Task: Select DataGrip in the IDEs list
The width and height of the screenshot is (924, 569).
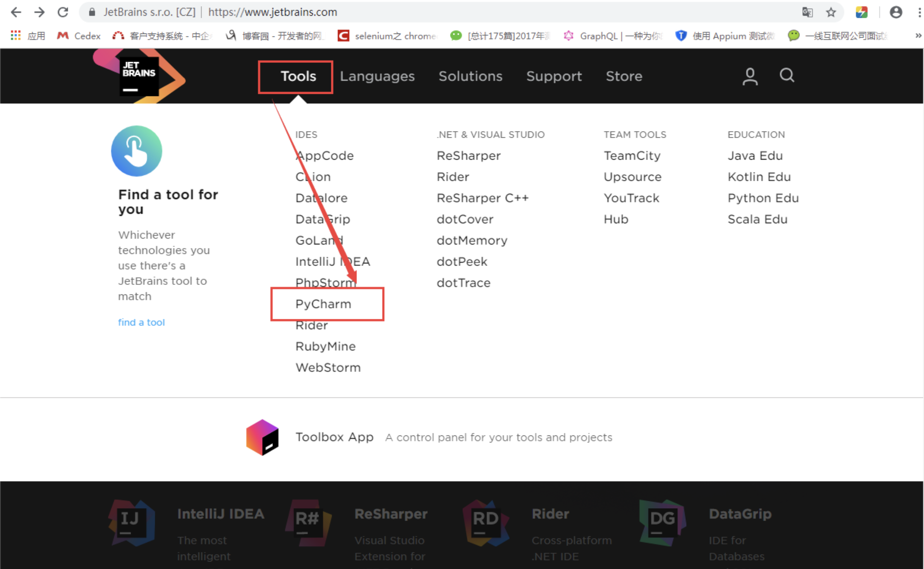Action: 323,219
